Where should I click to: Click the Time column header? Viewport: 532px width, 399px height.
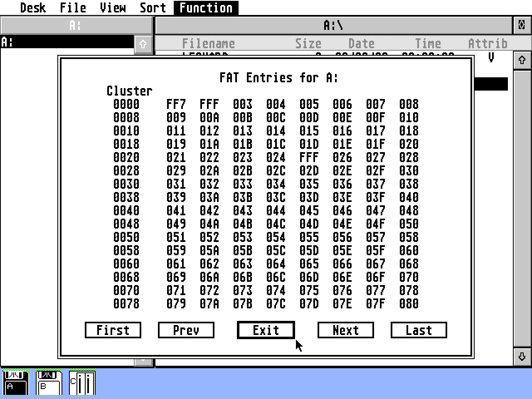(x=428, y=43)
